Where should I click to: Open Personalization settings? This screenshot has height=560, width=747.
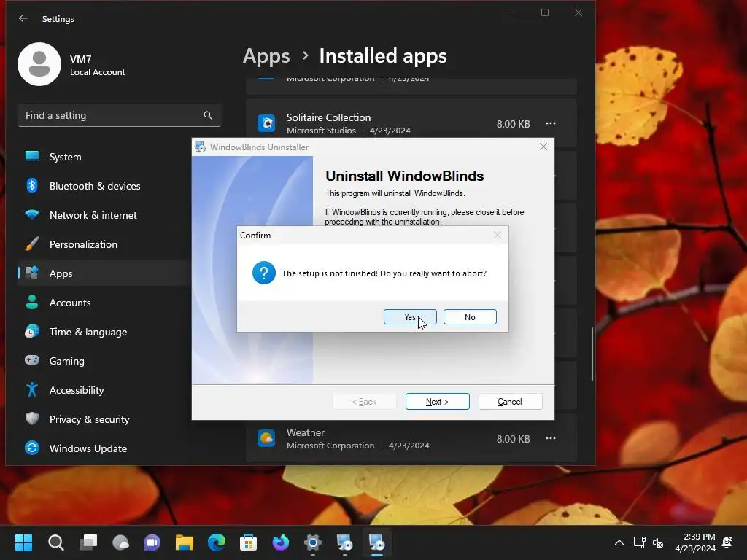pos(104,244)
